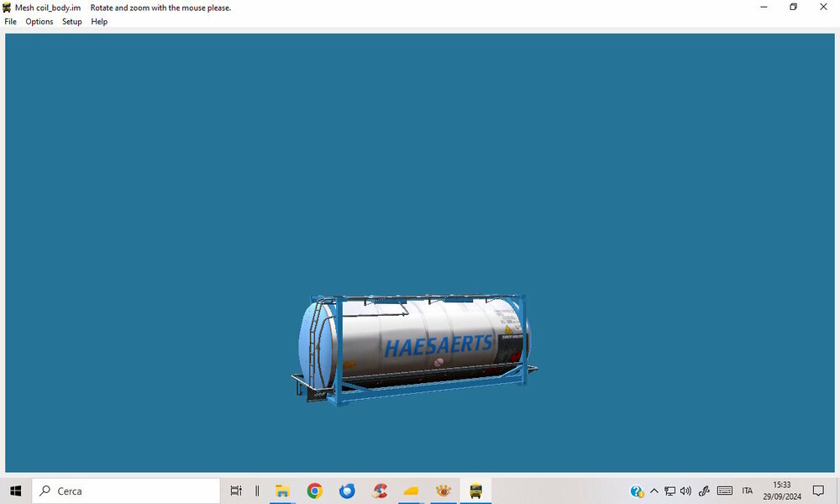Click the application icon in title bar
Viewport: 840px width, 504px height.
coord(7,8)
